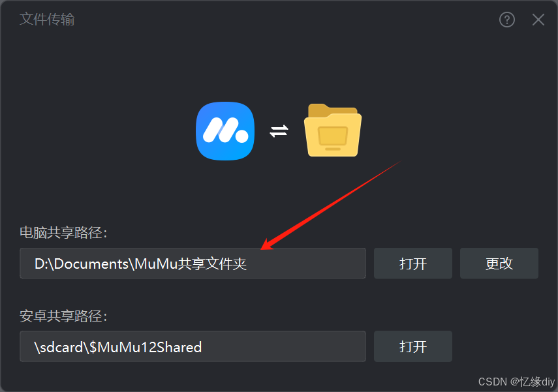The height and width of the screenshot is (392, 558).
Task: Open help via the question mark icon
Action: tap(506, 20)
